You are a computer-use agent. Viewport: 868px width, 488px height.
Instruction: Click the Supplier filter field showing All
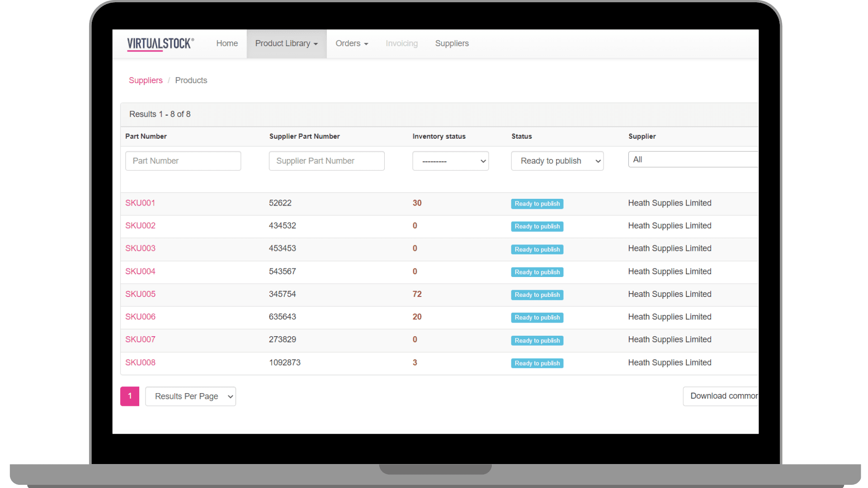tap(692, 160)
